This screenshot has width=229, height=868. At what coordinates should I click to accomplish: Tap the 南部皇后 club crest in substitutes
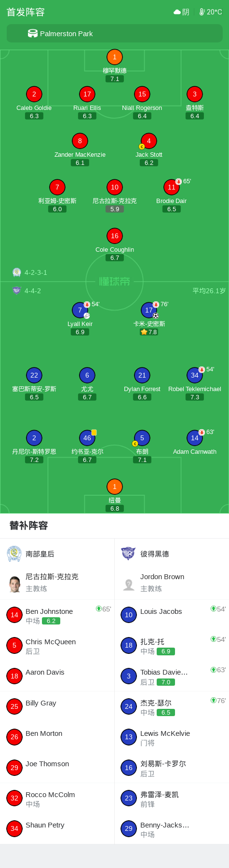[14, 554]
